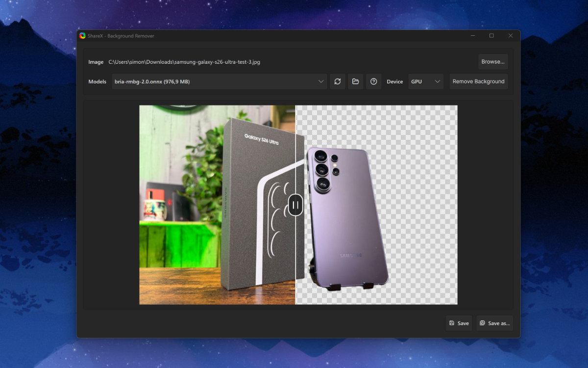Click the Browse... button
This screenshot has height=368, width=588.
493,62
